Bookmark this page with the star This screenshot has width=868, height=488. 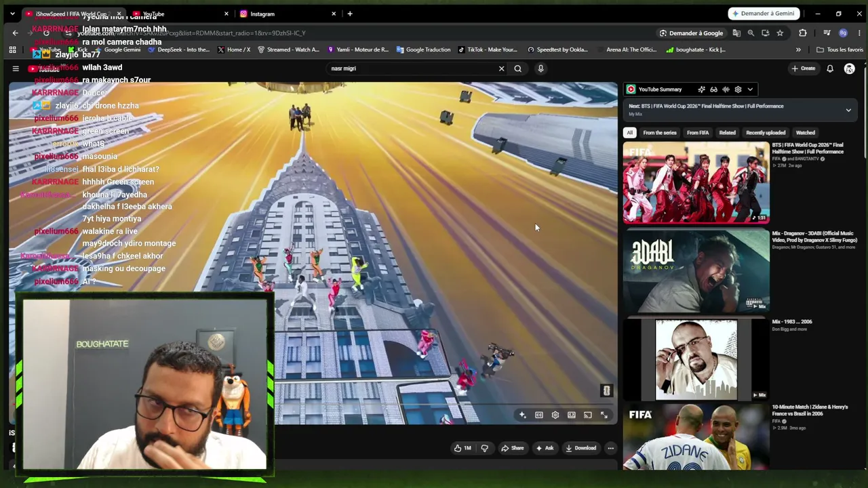(x=780, y=33)
